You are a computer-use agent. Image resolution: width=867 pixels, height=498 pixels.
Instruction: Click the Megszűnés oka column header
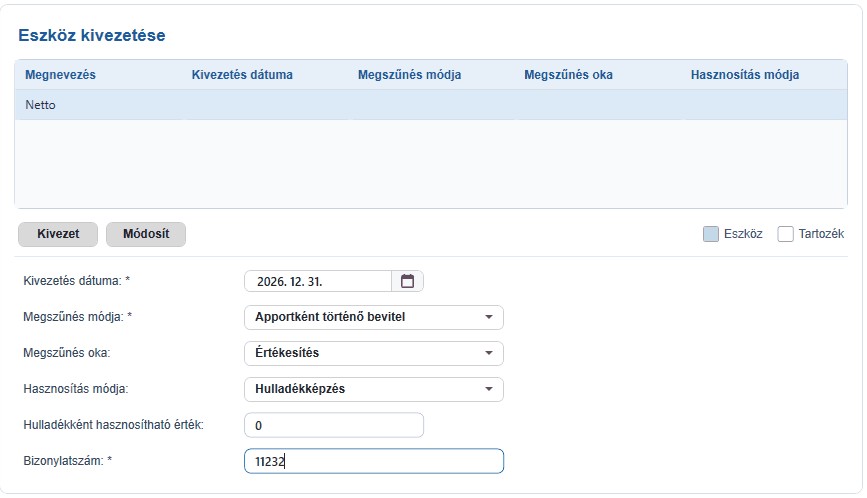[x=568, y=75]
